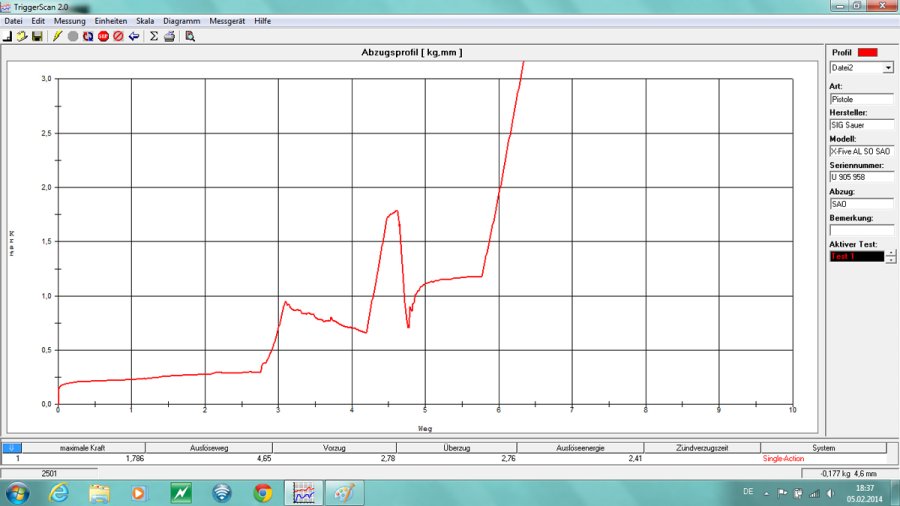Viewport: 900px width, 506px height.
Task: Click the blue back arrow icon
Action: [133, 36]
